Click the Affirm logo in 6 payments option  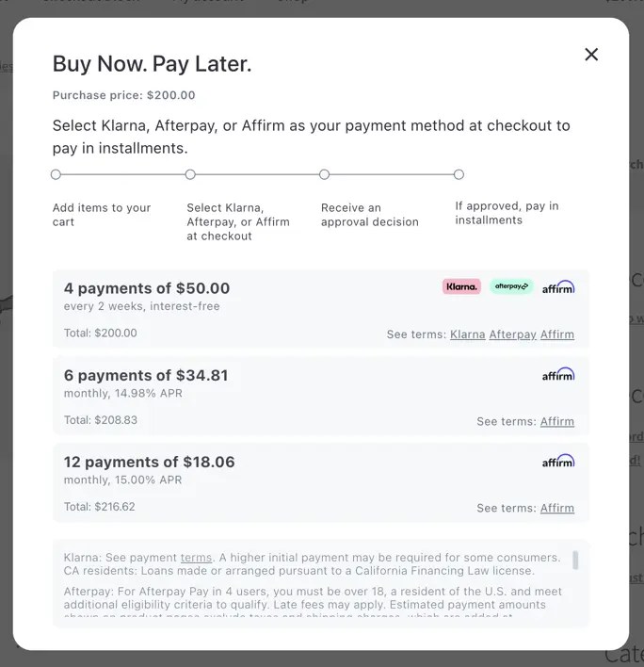click(558, 374)
